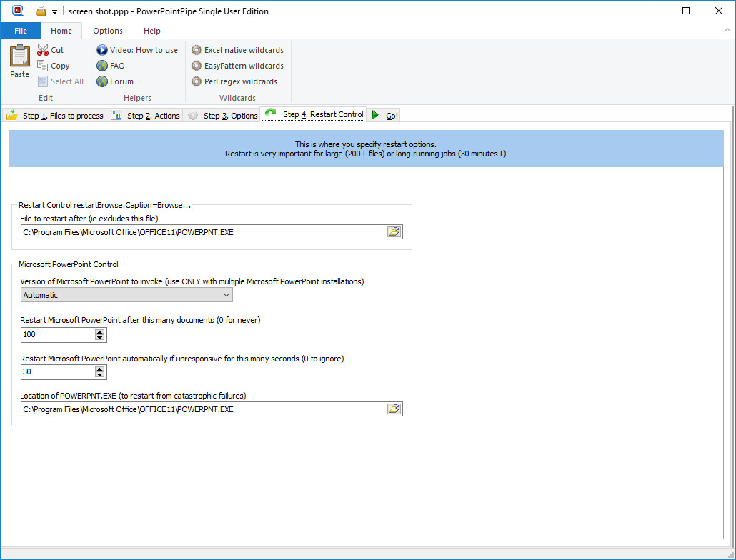Increase the restart after documents count
Image resolution: width=736 pixels, height=560 pixels.
point(100,331)
